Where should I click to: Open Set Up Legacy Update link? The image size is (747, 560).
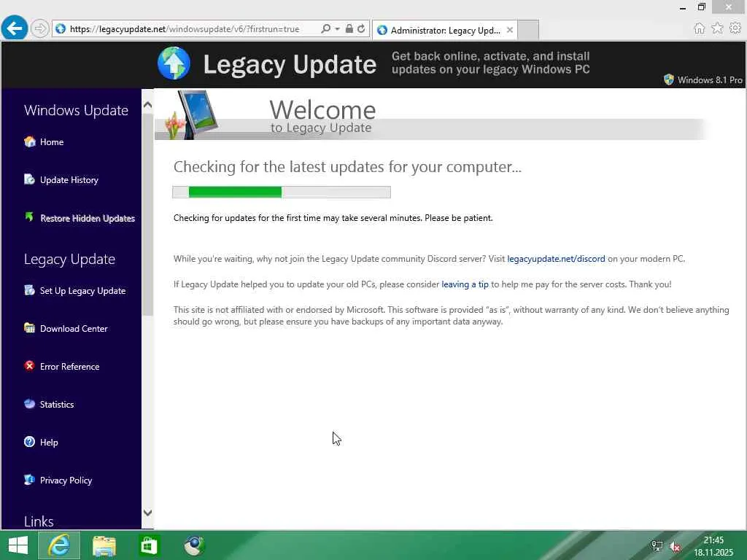tap(83, 291)
